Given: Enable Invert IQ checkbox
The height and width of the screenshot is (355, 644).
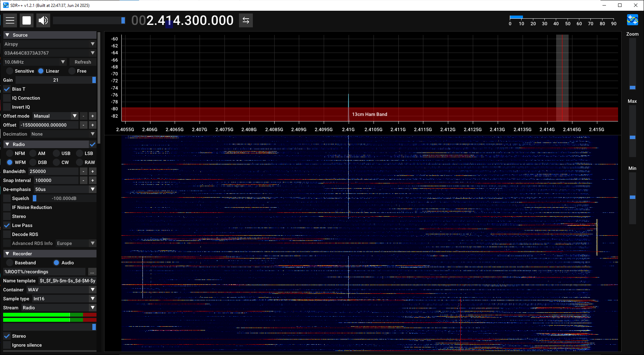Looking at the screenshot, I should 7,107.
